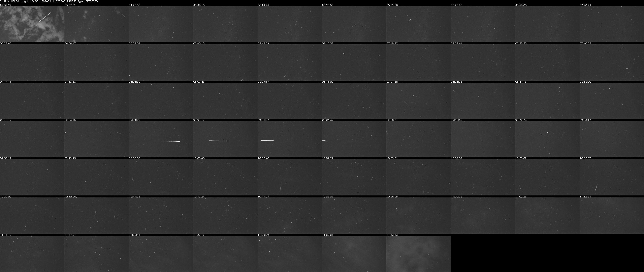Image resolution: width=644 pixels, height=272 pixels.
Task: View the 07:37:41 detection image
Action: (483, 62)
